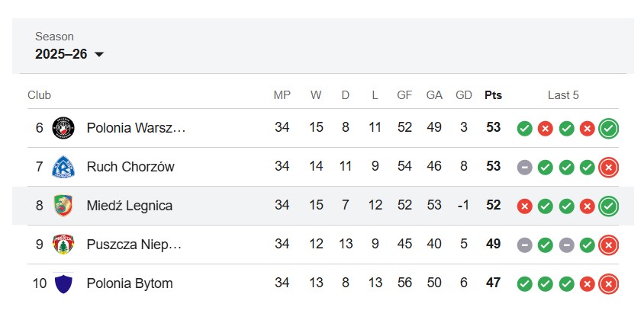Click the Miedź Legnica club crest
Screen dimensions: 644x320
pos(63,206)
